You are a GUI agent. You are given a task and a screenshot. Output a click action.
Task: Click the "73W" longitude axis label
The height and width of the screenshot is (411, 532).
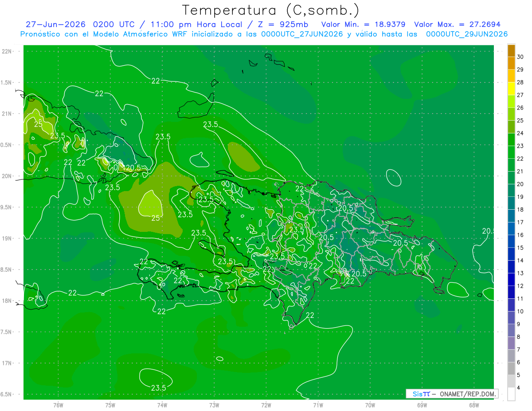(214, 405)
